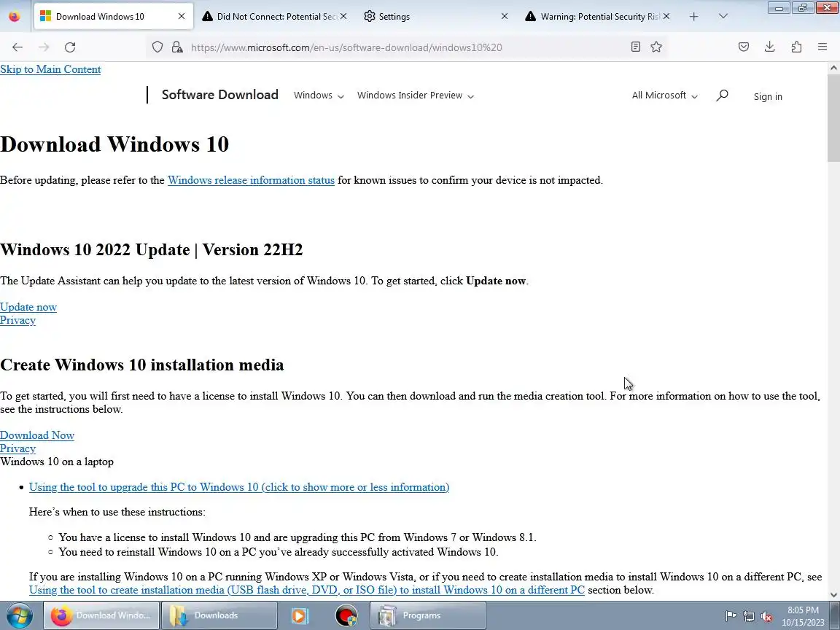Screen dimensions: 840x630
Task: Click the page vertical scrollbar thumb
Action: tap(833, 118)
